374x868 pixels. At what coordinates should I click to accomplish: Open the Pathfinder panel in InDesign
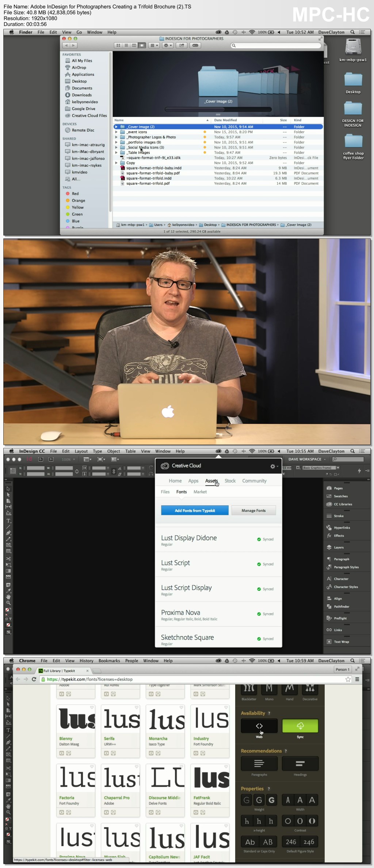[338, 607]
